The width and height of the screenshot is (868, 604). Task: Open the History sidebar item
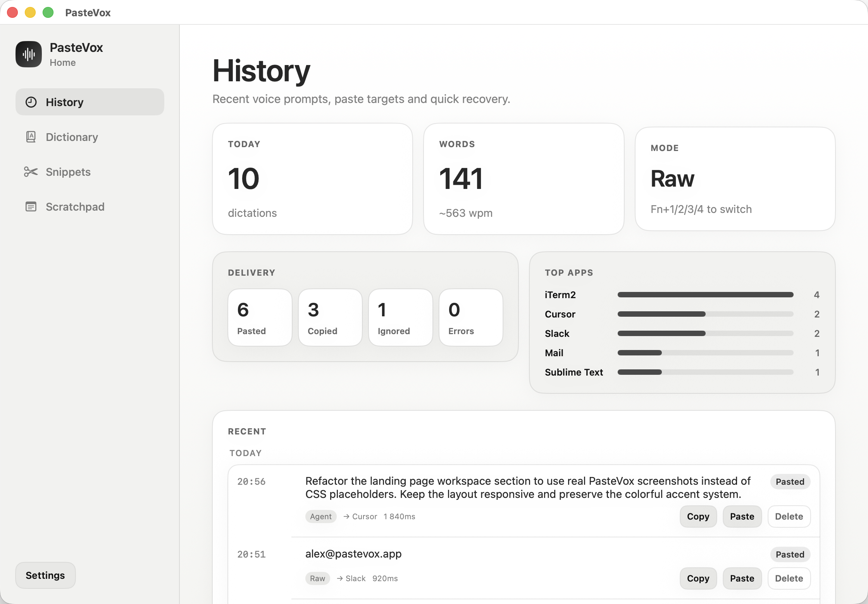point(90,102)
